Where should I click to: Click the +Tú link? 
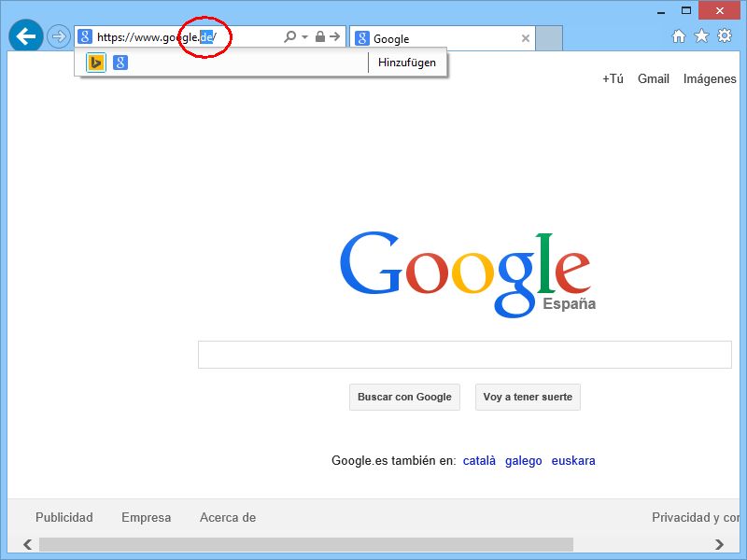[x=613, y=78]
